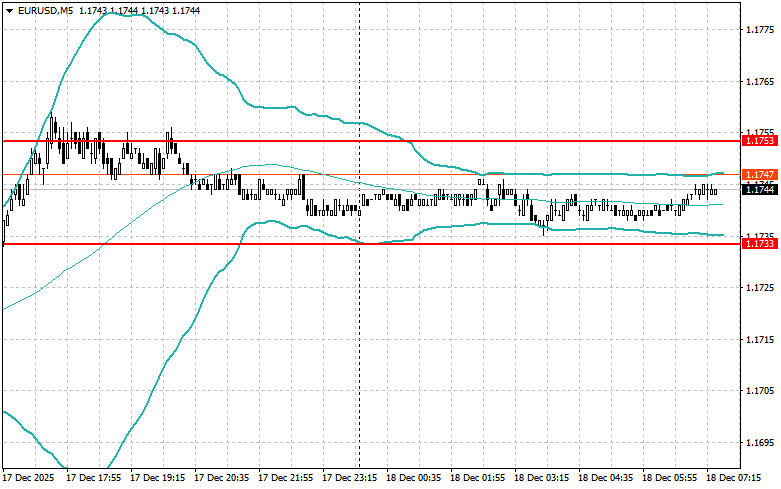Select the 18 Dec 04:35 time label
Viewport: 781px width, 489px height.
[x=606, y=478]
